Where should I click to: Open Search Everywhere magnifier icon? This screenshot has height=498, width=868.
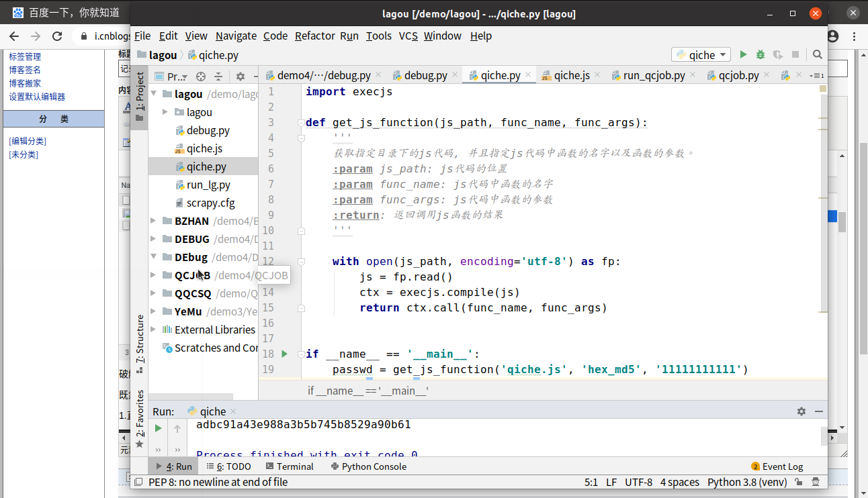point(818,54)
